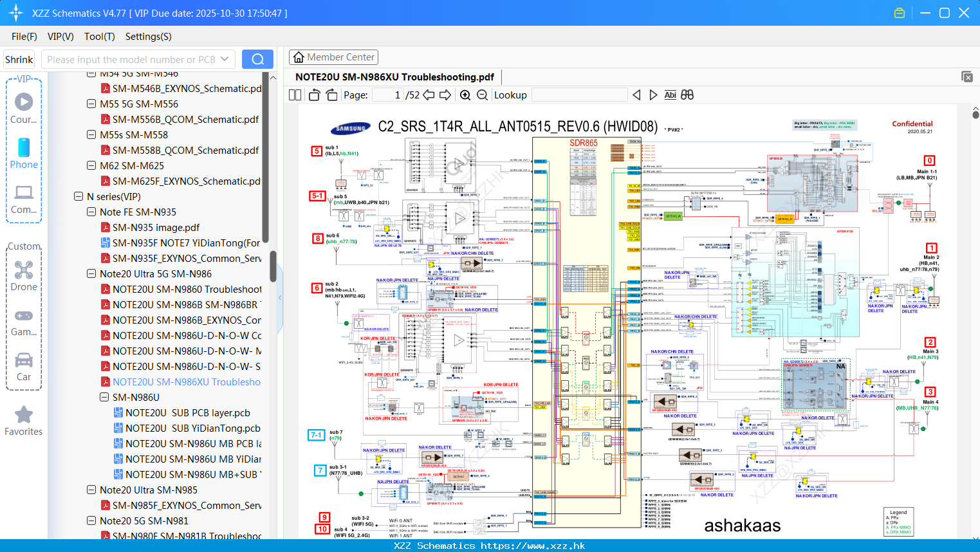Collapse the Note FE SM-N935 node
Screen dimensions: 980x552
(91, 212)
